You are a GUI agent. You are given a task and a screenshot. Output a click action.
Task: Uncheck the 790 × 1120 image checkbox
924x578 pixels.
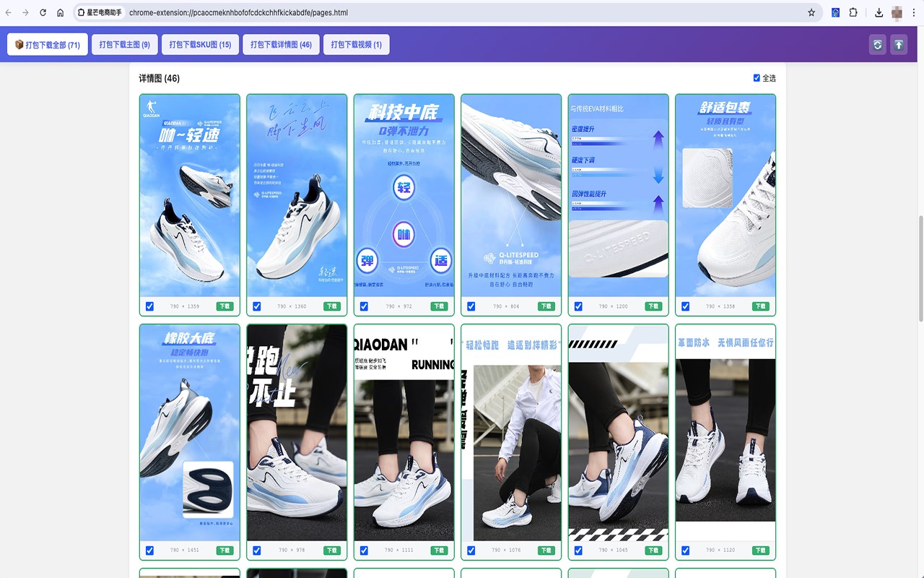tap(685, 551)
